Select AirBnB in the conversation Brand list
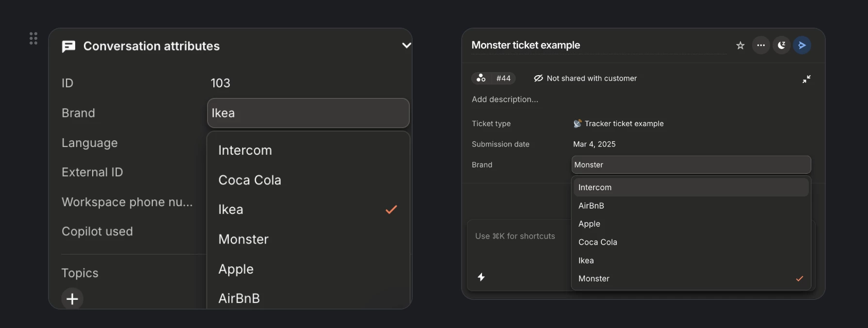 pos(308,298)
